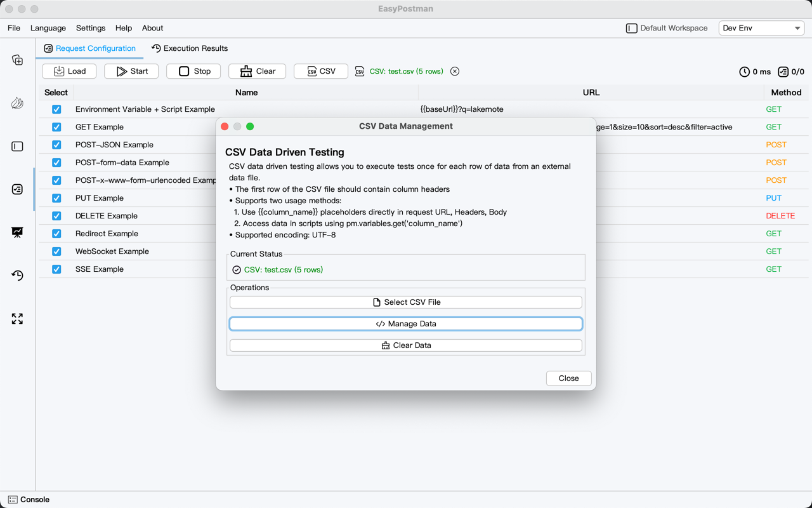Toggle fullscreen via expand arrows sidebar icon
812x508 pixels.
tap(17, 319)
